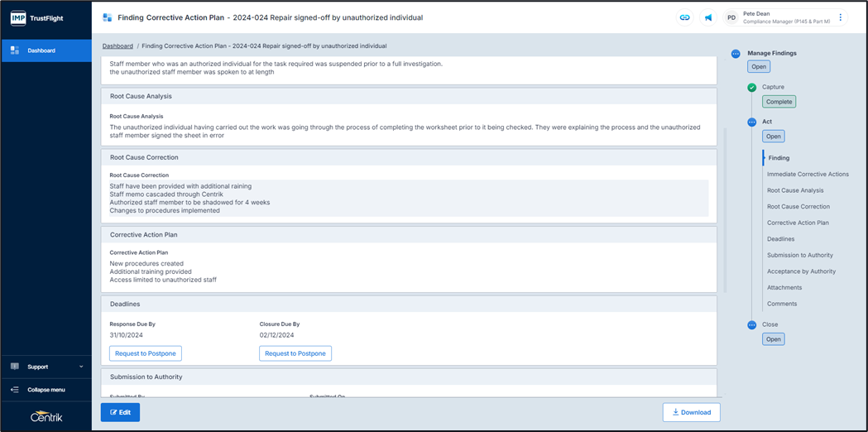The image size is (868, 432).
Task: Select Attachments in the right navigation
Action: coord(784,287)
